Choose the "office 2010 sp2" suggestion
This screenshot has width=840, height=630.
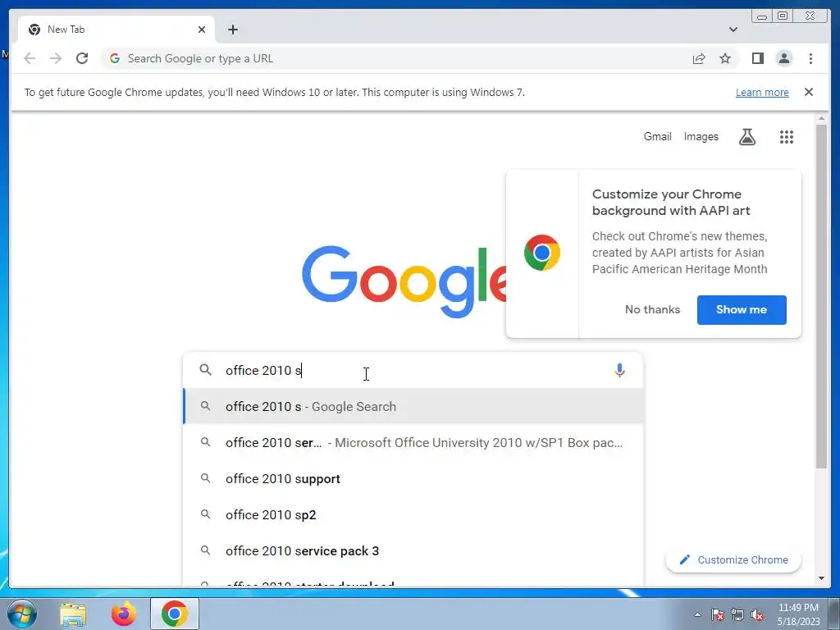click(413, 515)
